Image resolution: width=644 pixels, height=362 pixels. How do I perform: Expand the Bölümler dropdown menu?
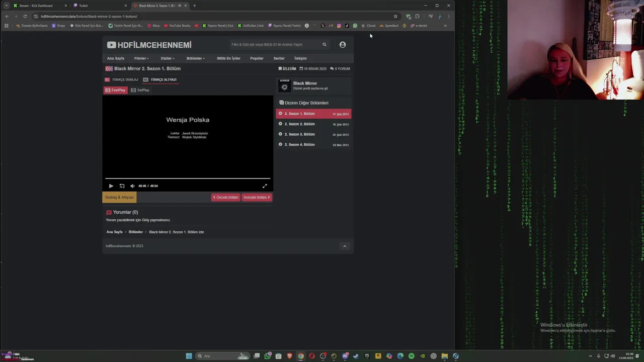click(196, 58)
